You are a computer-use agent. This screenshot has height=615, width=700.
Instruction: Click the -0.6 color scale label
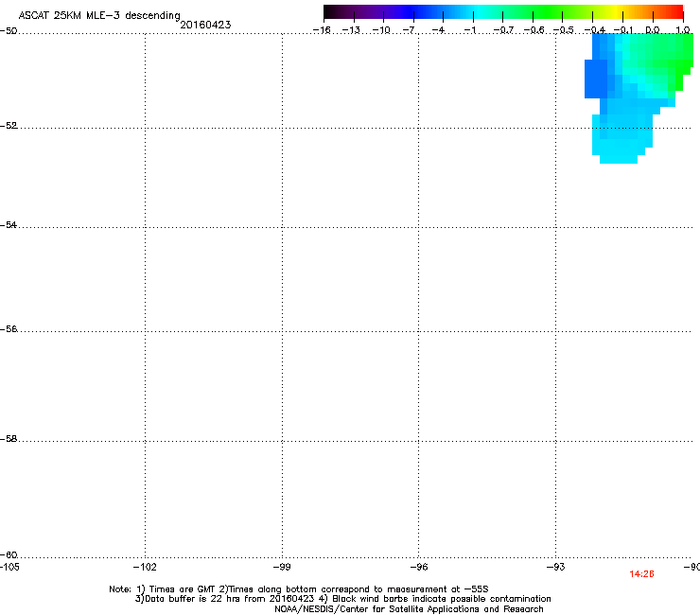(x=533, y=30)
